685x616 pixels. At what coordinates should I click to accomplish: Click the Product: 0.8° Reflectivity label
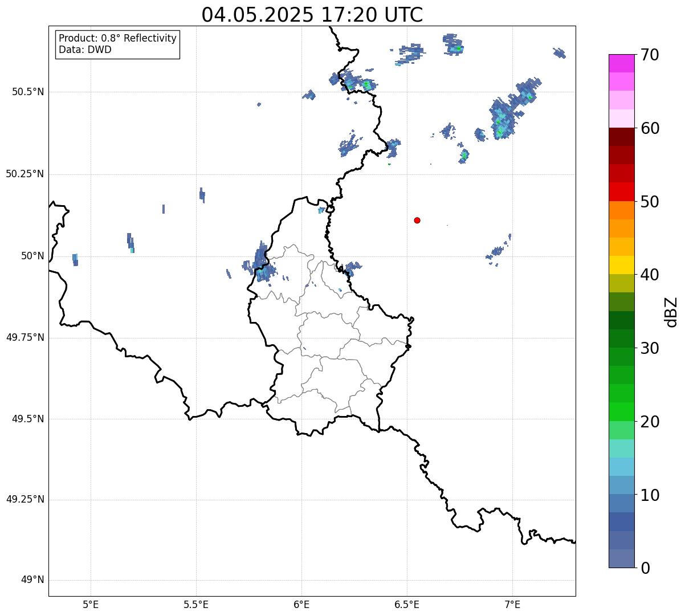click(x=118, y=38)
